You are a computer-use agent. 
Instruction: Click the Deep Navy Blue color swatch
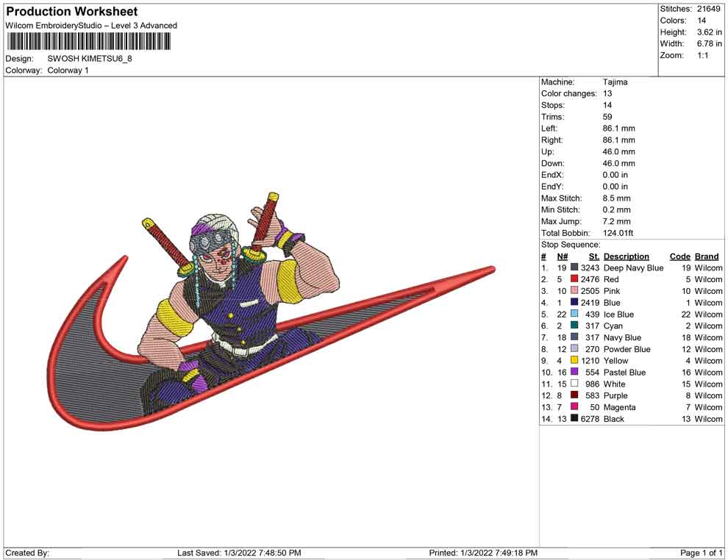(x=574, y=268)
